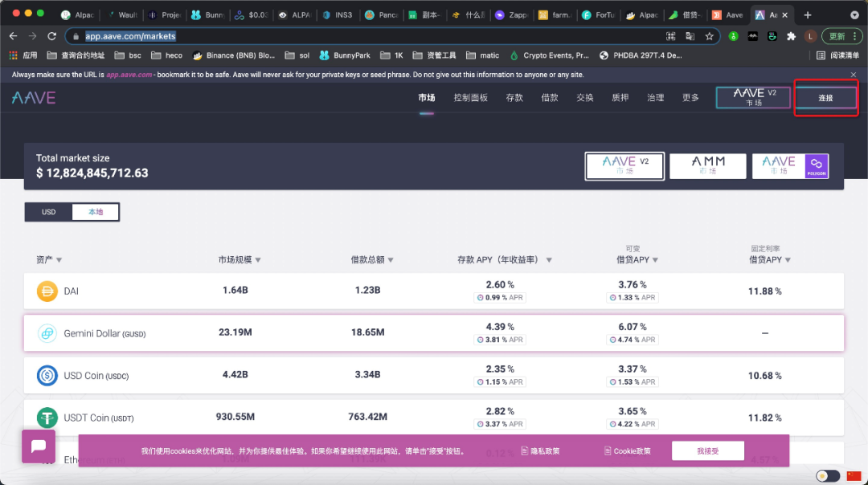
Task: Accept cookies via 我接受 button
Action: (707, 450)
